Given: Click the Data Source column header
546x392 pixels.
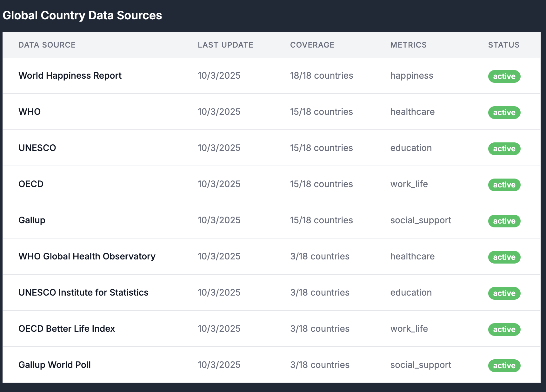Looking at the screenshot, I should 47,45.
